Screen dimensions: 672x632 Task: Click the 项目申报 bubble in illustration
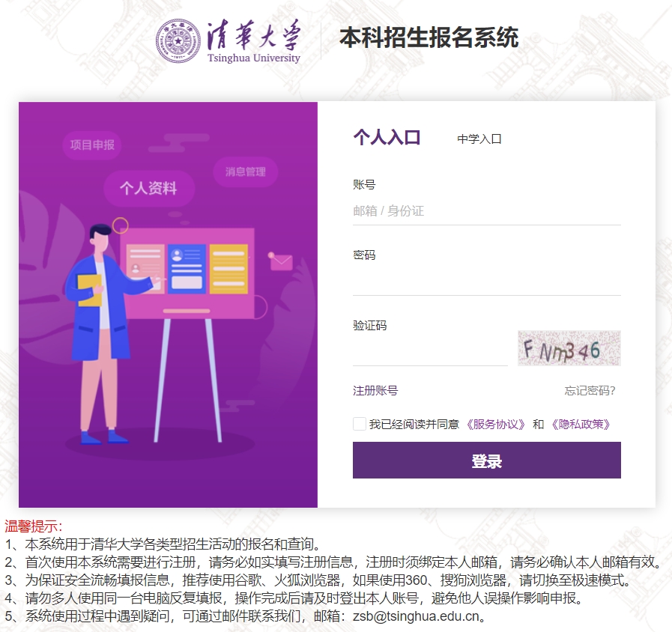tap(92, 145)
